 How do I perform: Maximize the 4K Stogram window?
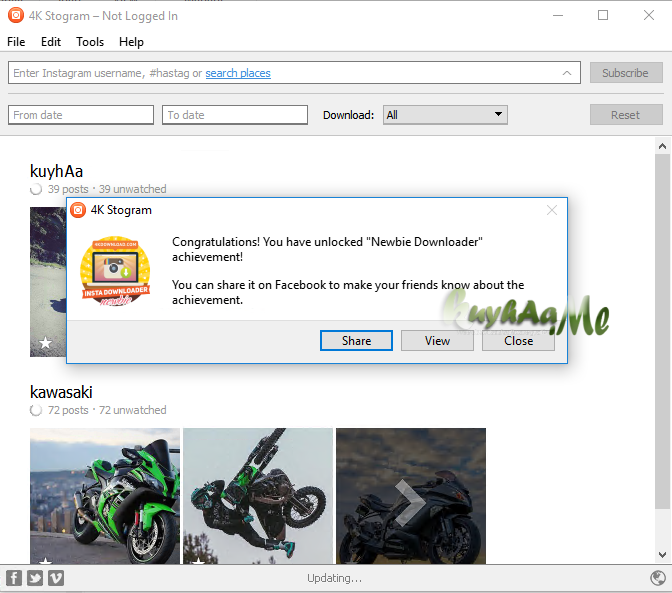click(x=603, y=15)
